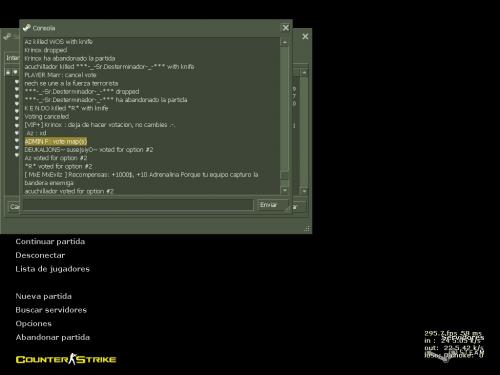Click line '*R* voted for option #2'
Image resolution: width=500 pixels, height=375 pixels.
pyautogui.click(x=58, y=166)
